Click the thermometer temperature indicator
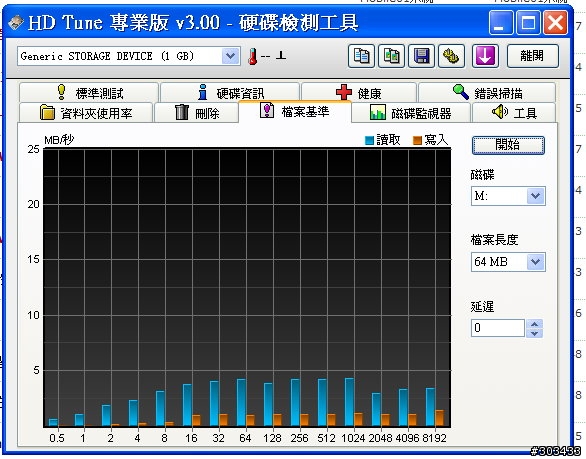 point(253,56)
